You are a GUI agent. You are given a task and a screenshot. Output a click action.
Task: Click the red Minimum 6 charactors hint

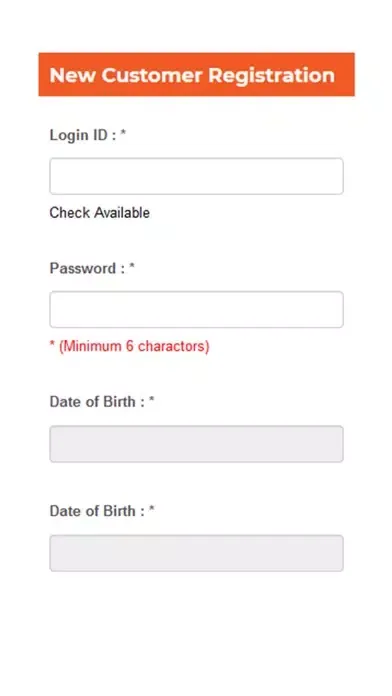pos(134,346)
